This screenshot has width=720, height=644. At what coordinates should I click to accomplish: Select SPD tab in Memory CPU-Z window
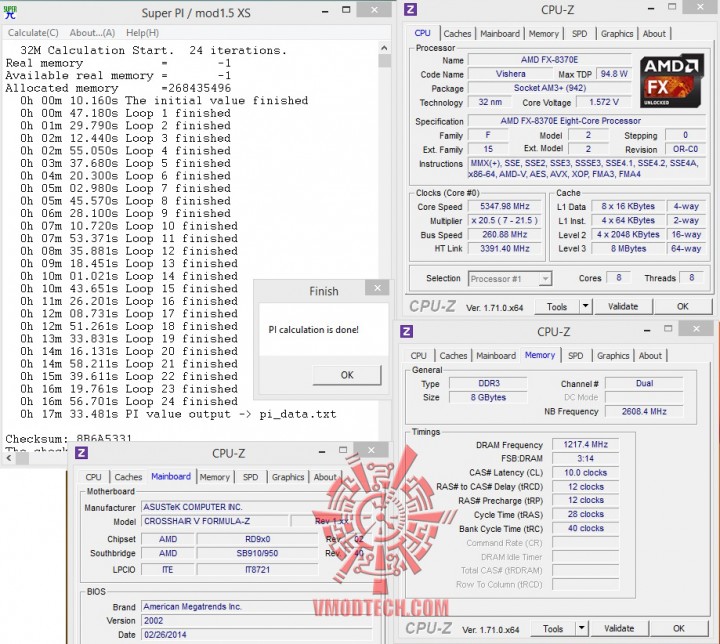[x=575, y=356]
